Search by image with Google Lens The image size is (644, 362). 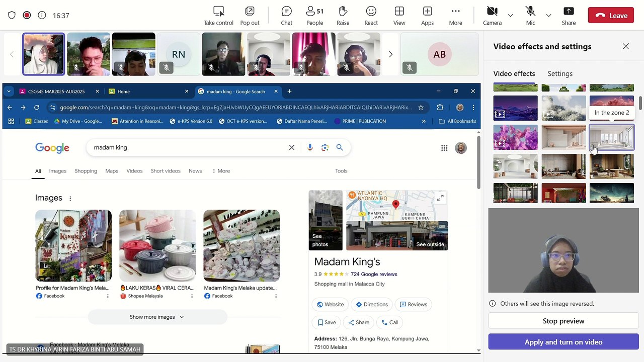click(325, 147)
